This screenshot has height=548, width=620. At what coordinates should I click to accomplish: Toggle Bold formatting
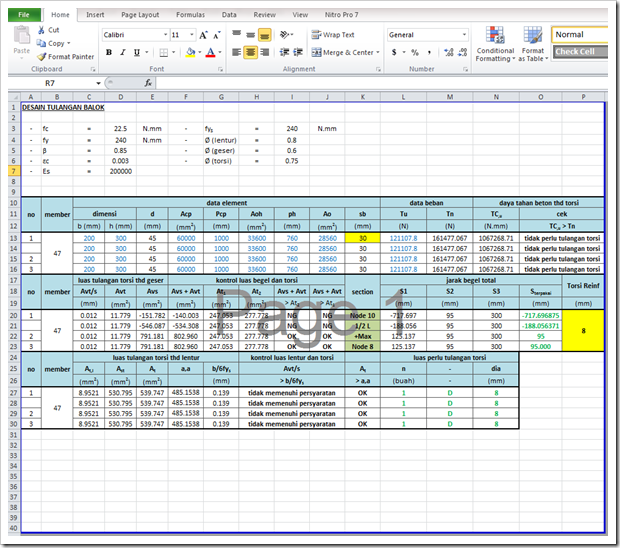tap(109, 52)
